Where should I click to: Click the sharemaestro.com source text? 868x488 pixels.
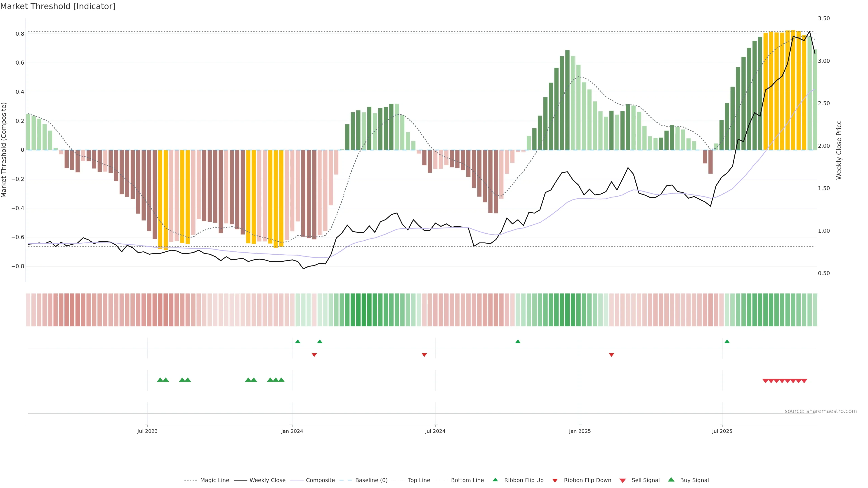[x=821, y=411]
